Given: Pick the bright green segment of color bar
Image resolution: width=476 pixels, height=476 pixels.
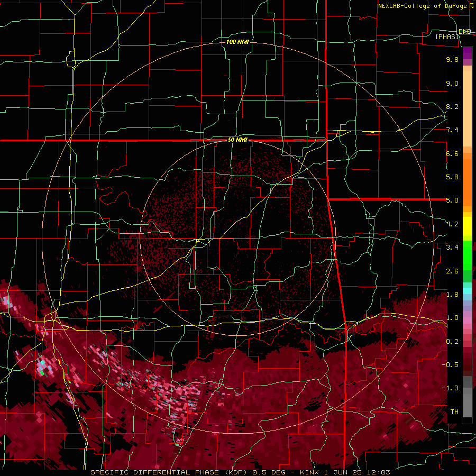Looking at the screenshot, I should (x=467, y=255).
